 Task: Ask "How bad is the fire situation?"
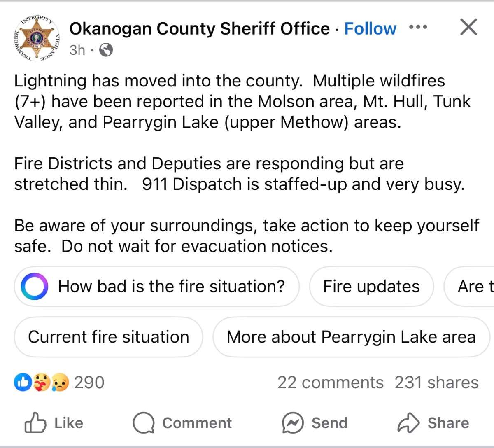click(171, 287)
